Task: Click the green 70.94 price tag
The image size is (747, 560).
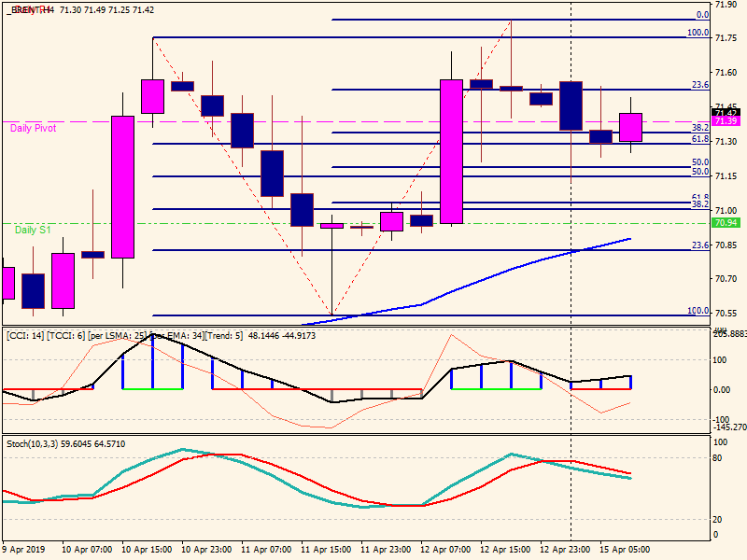Action: point(726,223)
